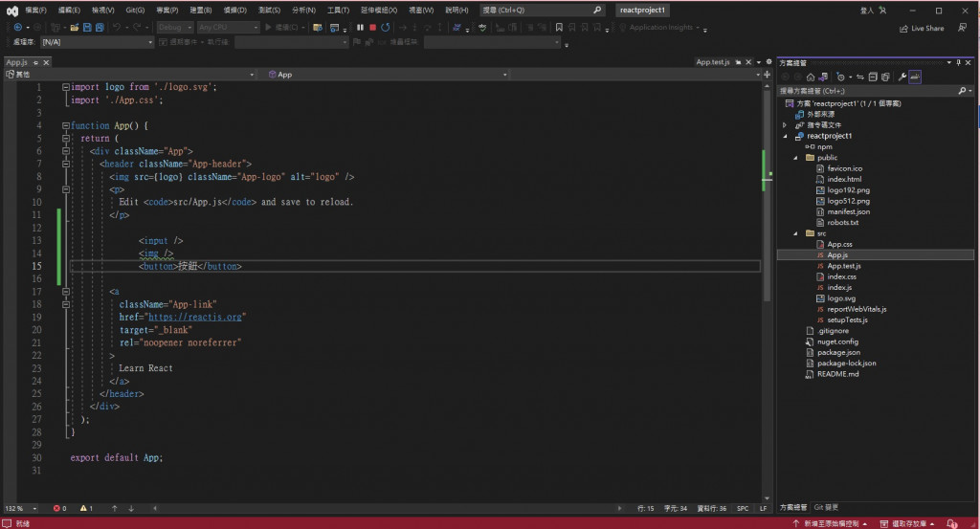Collapse the src folder in Solution Explorer
Screen dimensions: 980x529
(795, 233)
